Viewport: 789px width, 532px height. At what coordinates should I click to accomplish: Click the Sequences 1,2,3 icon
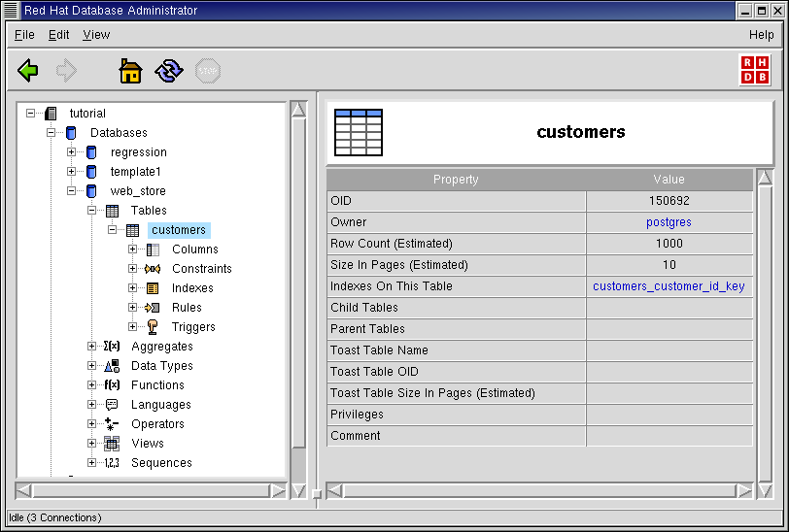tap(112, 463)
